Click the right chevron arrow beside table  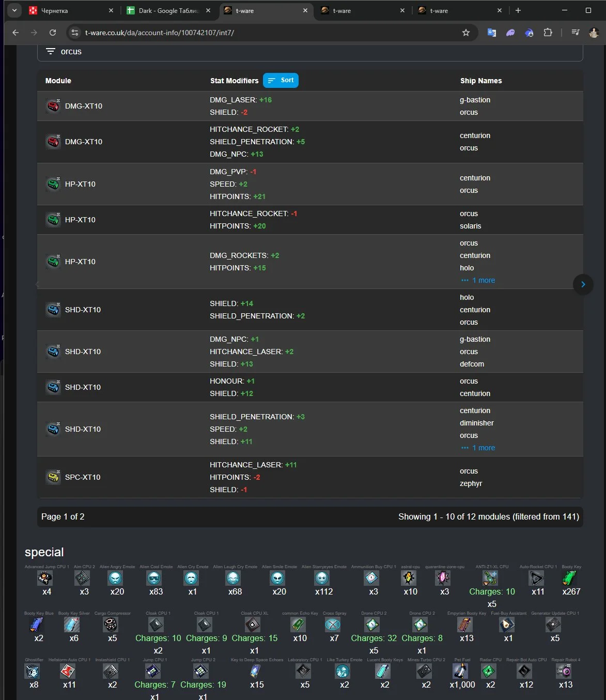583,284
